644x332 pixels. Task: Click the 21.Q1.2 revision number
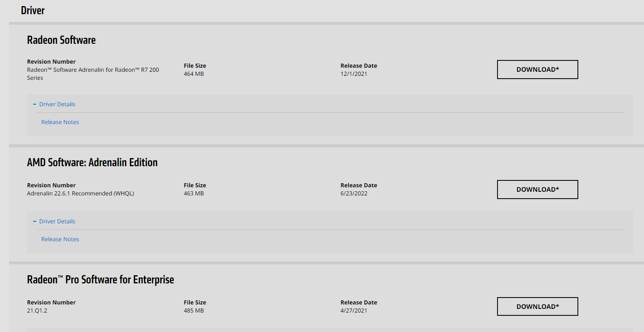(37, 311)
